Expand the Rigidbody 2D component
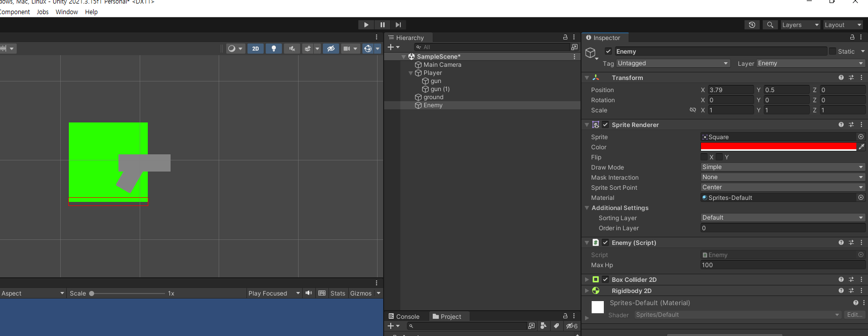 587,291
